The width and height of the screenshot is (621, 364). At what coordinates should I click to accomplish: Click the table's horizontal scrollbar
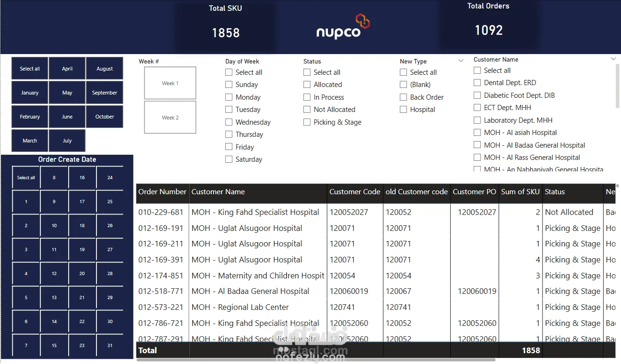(x=316, y=360)
